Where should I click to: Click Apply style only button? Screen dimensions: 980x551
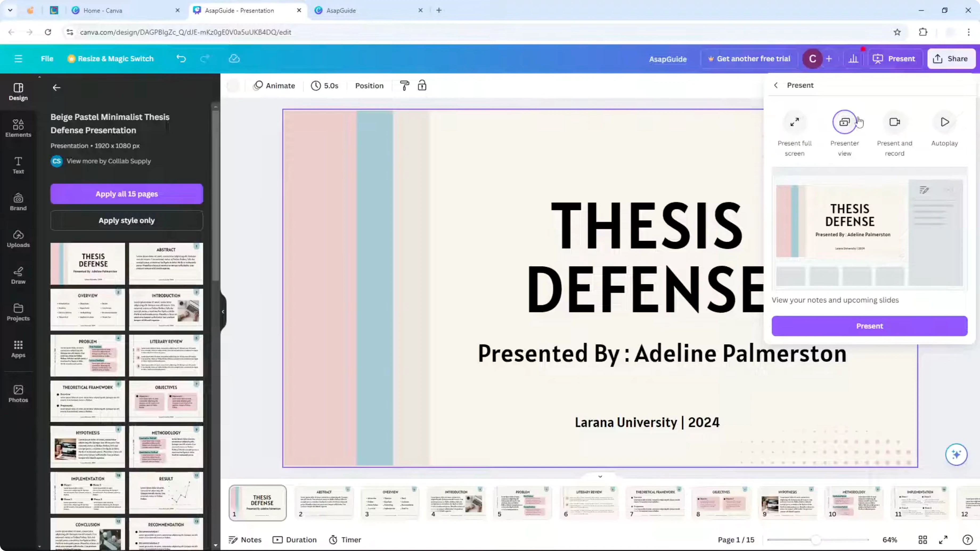(x=127, y=221)
